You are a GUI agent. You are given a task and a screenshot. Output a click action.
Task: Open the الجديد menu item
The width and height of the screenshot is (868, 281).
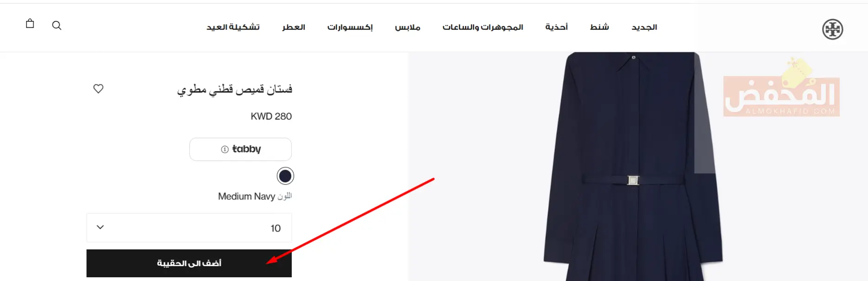pyautogui.click(x=644, y=27)
